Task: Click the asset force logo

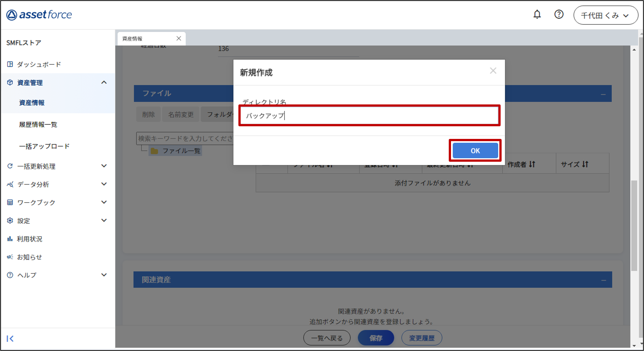Action: tap(39, 15)
